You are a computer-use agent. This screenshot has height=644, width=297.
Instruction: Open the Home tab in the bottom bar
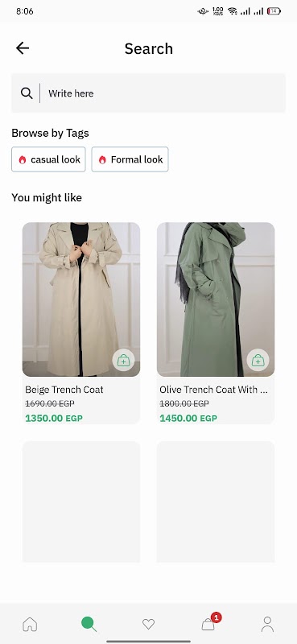tap(30, 625)
